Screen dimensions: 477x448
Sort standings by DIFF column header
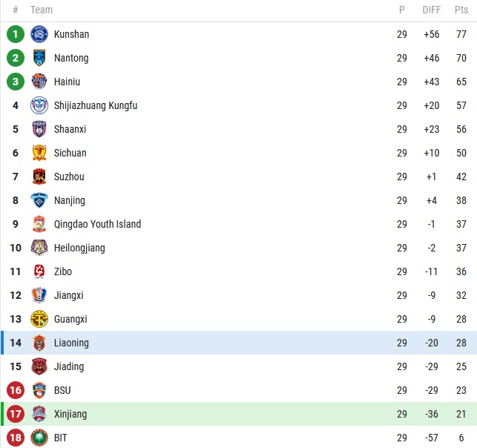coord(431,10)
